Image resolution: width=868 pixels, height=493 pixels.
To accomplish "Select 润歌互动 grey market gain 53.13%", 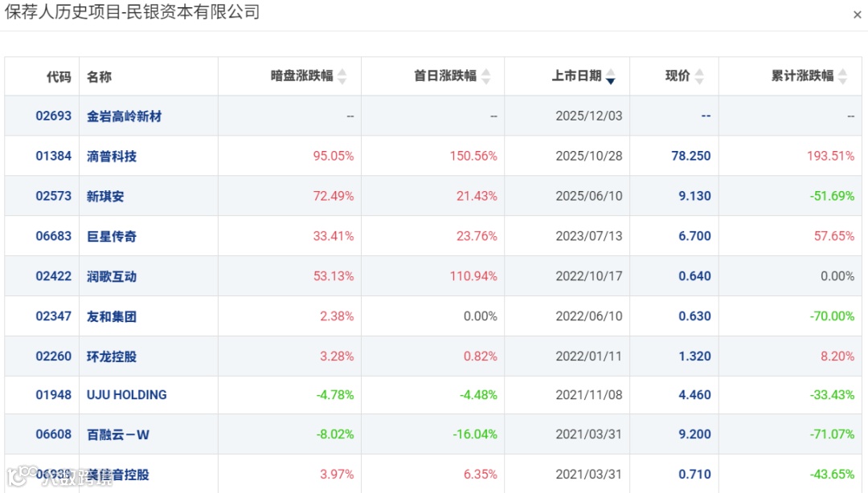I will click(x=334, y=276).
